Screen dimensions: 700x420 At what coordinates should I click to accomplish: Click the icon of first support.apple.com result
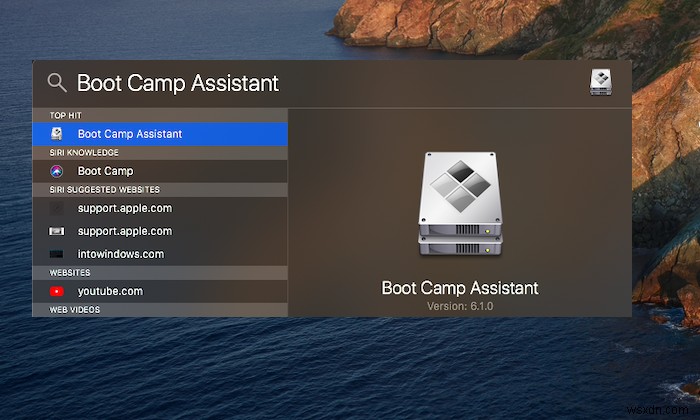tap(56, 208)
